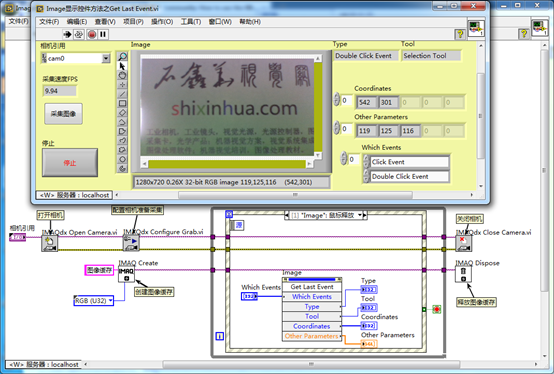This screenshot has height=374, width=554.
Task: Open the 文件(F) menu in the front panel
Action: [x=49, y=22]
